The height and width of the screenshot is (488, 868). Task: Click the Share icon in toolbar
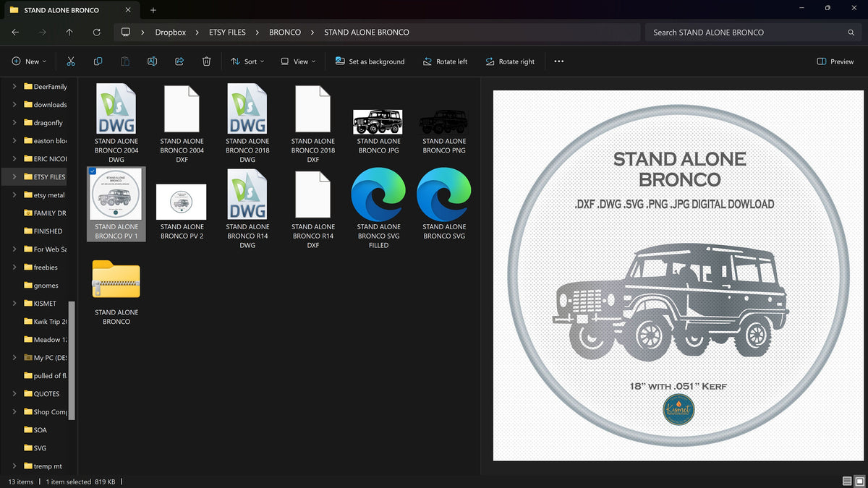tap(179, 61)
